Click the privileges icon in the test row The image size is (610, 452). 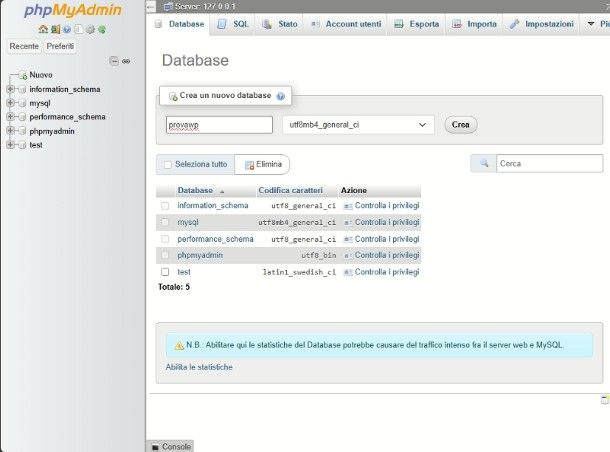[x=348, y=272]
